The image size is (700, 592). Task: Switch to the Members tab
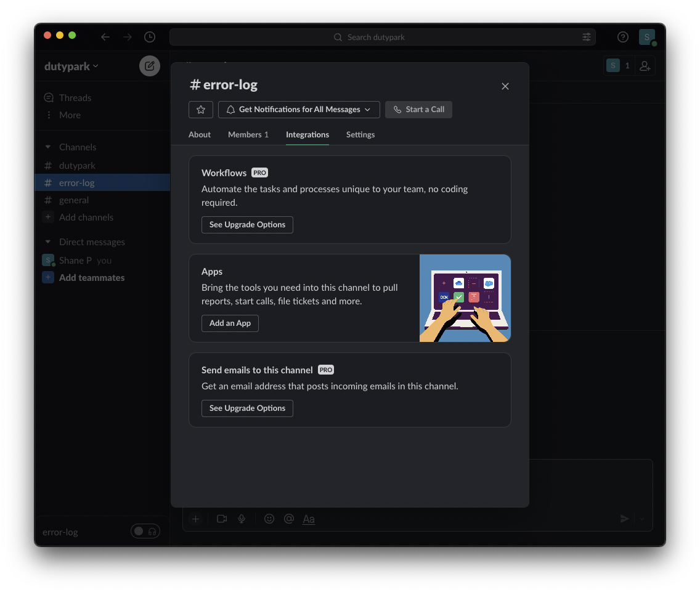(248, 134)
